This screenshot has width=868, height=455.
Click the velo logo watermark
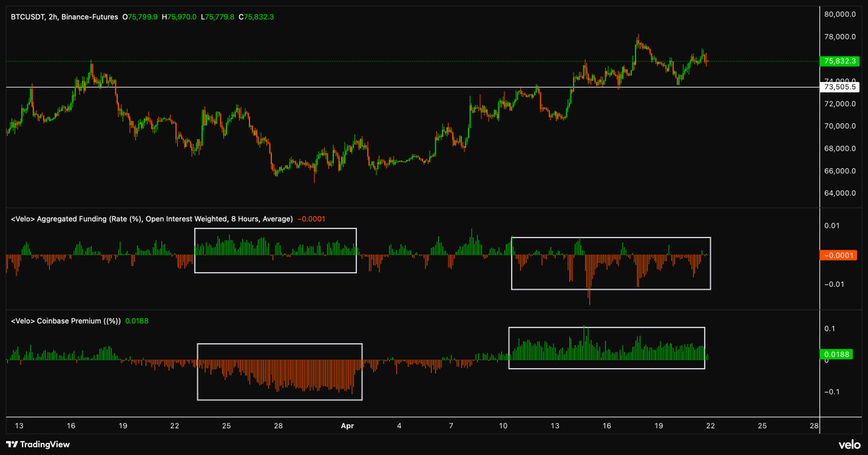click(850, 445)
